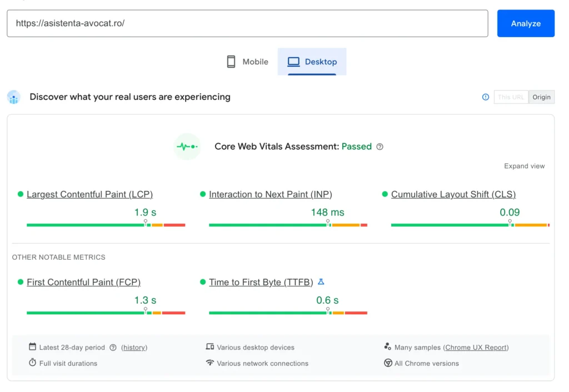Open Largest Contentful Paint (LCP) link

click(89, 194)
